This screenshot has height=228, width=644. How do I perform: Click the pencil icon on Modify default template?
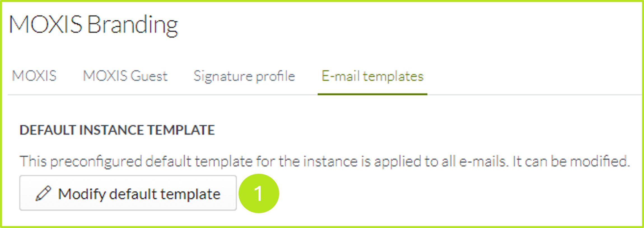point(44,193)
